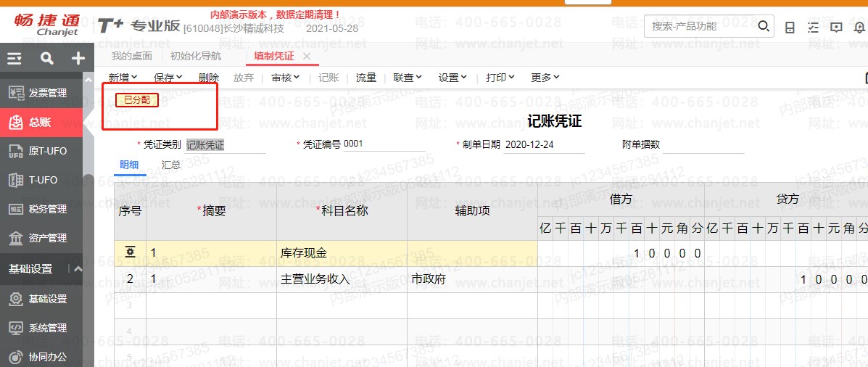Open 资产管理 module in sidebar

pos(41,238)
